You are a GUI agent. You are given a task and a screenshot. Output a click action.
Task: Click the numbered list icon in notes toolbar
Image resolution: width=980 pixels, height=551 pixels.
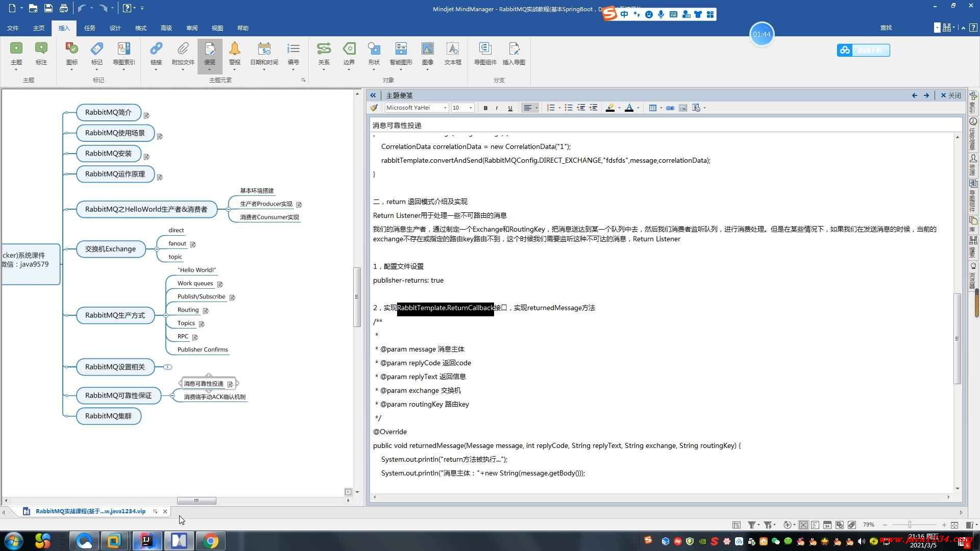point(551,108)
